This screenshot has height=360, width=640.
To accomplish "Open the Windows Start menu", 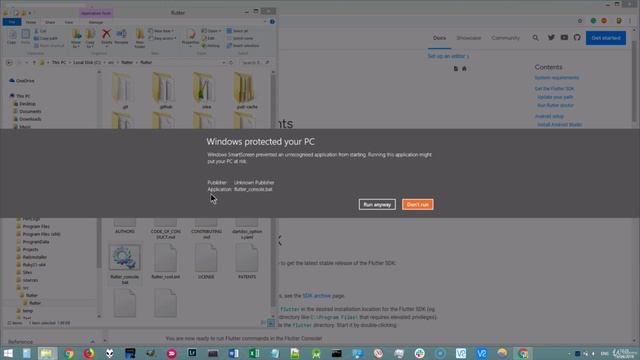I will [7, 353].
